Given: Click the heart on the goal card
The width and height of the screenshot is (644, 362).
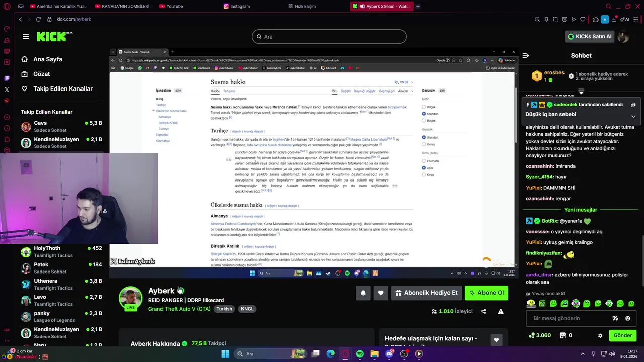Looking at the screenshot, I should pos(496,340).
